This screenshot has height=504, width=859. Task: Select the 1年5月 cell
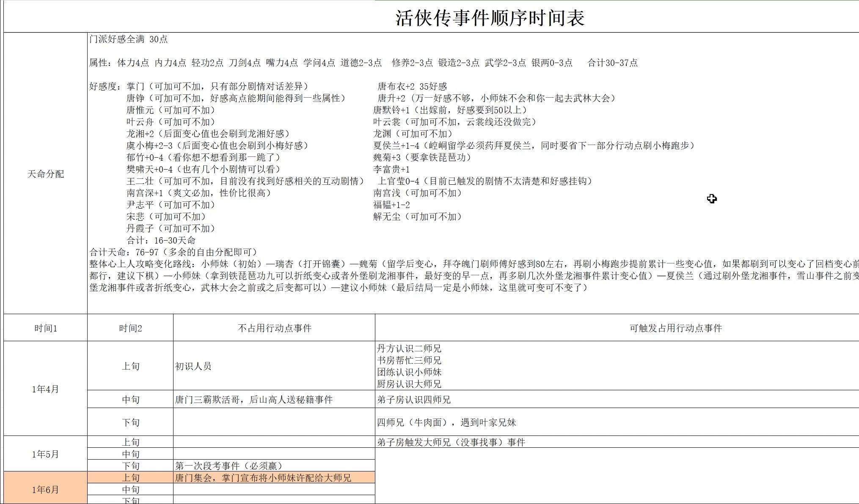tap(45, 454)
